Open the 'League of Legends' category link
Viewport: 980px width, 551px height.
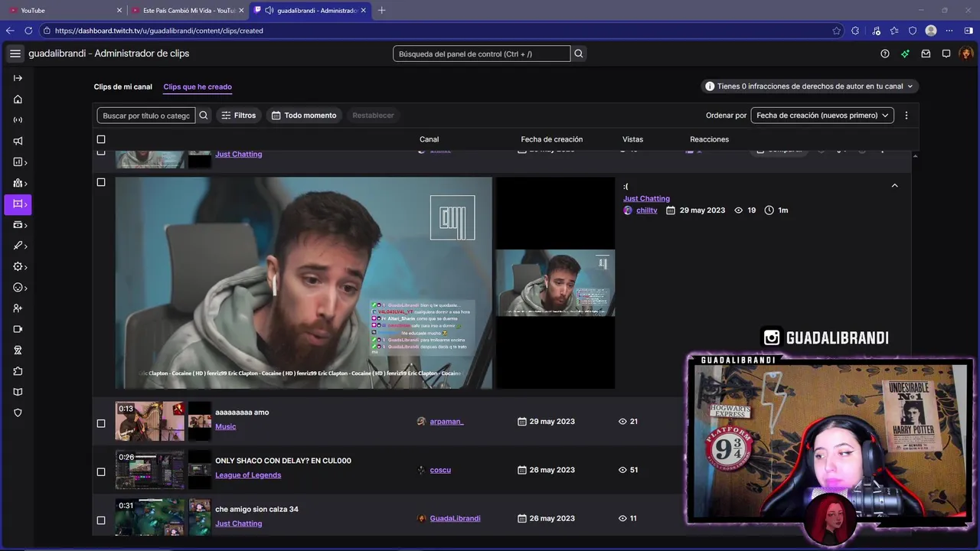(x=248, y=475)
